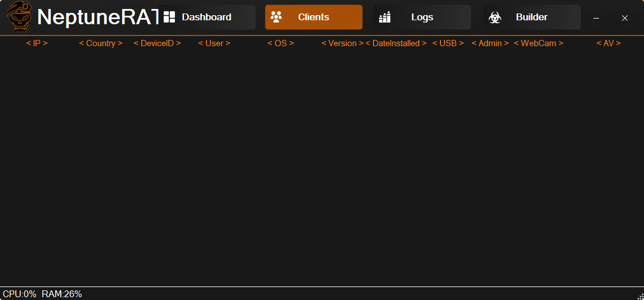Select the DeviceID column header
Viewport: 644px width, 300px height.
pos(157,43)
